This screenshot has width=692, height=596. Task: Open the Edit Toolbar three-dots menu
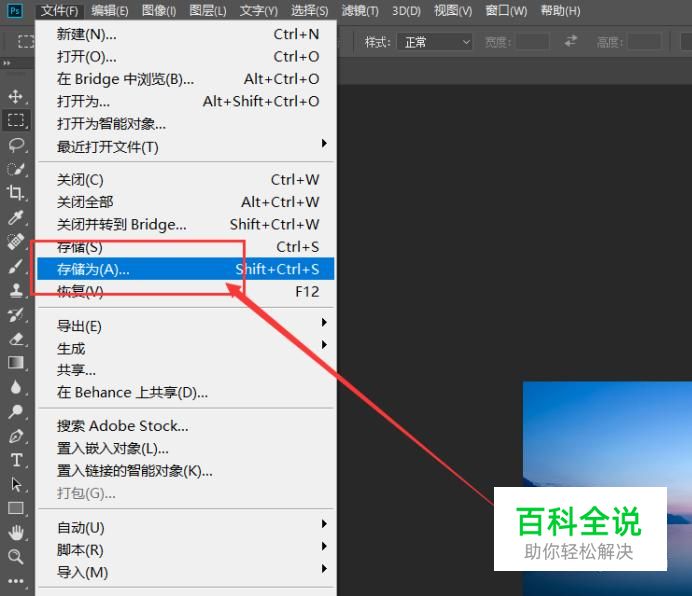(16, 581)
